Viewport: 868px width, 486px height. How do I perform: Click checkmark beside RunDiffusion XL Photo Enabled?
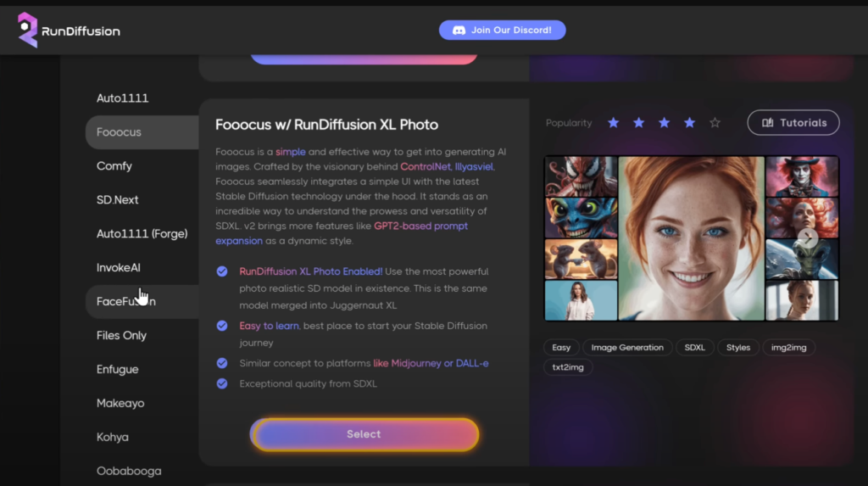(222, 271)
